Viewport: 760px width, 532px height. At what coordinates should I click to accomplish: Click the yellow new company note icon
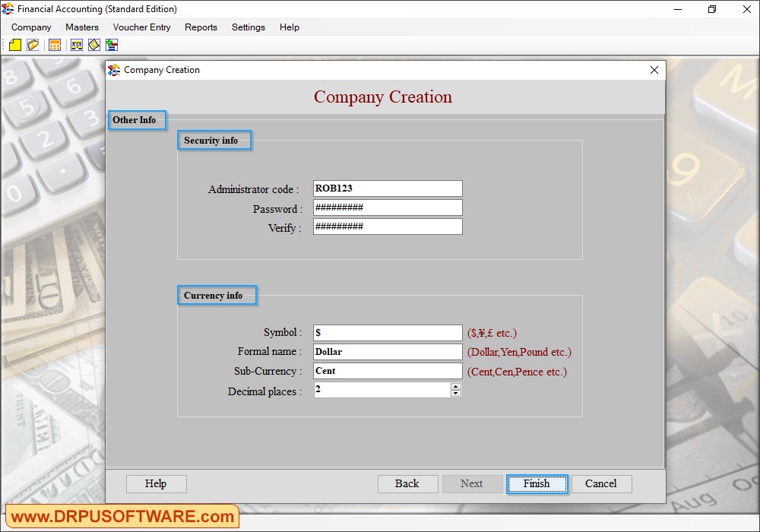click(x=15, y=46)
